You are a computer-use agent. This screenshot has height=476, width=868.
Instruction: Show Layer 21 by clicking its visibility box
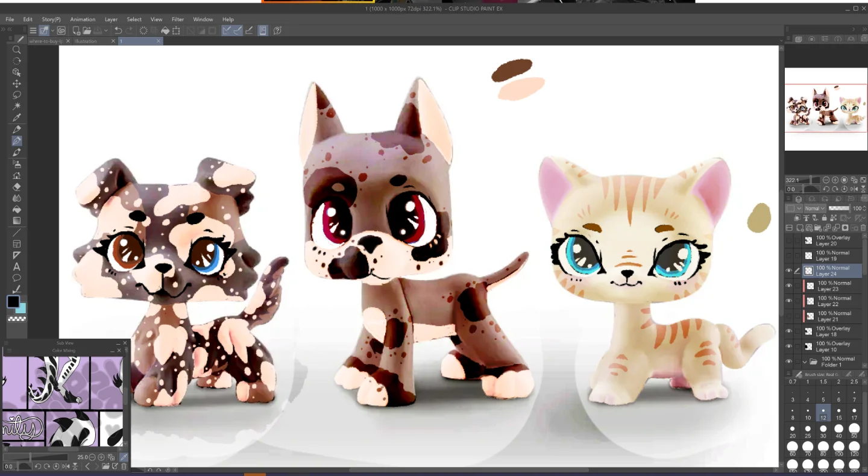pos(788,316)
